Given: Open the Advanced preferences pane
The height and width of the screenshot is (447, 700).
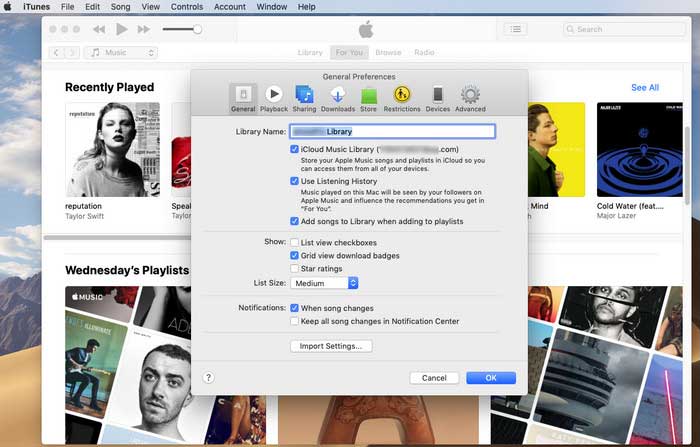Looking at the screenshot, I should (470, 99).
